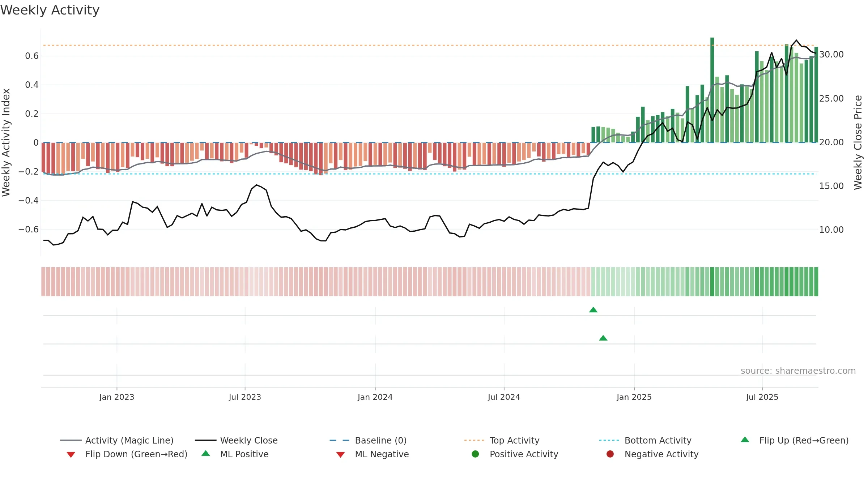Click the Jan 2025 x-axis label

pos(634,397)
